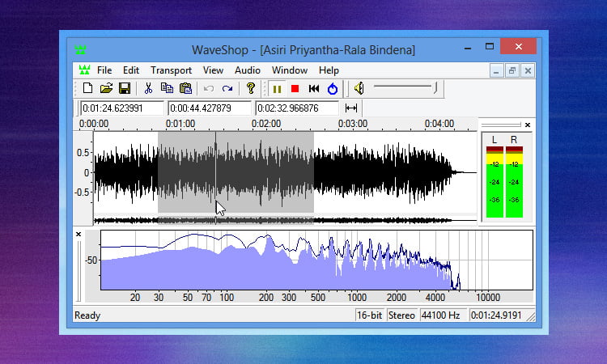Open help with question mark icon
The height and width of the screenshot is (364, 607).
251,88
